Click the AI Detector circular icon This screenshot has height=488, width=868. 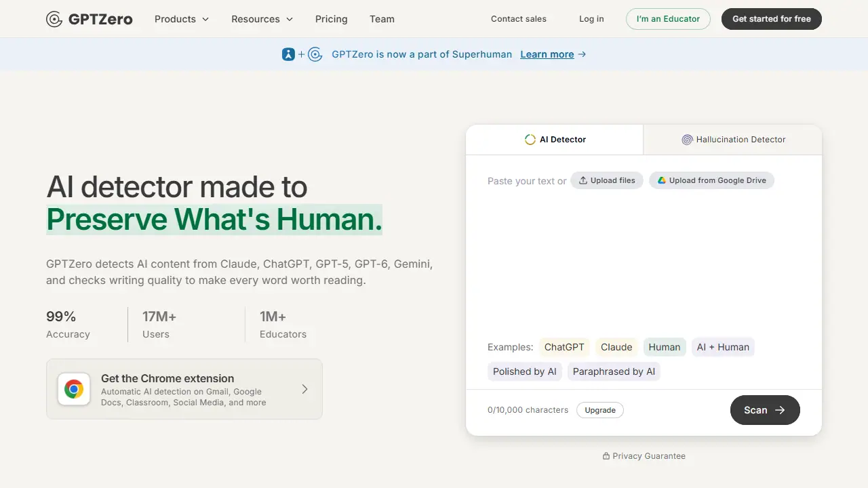pos(530,140)
